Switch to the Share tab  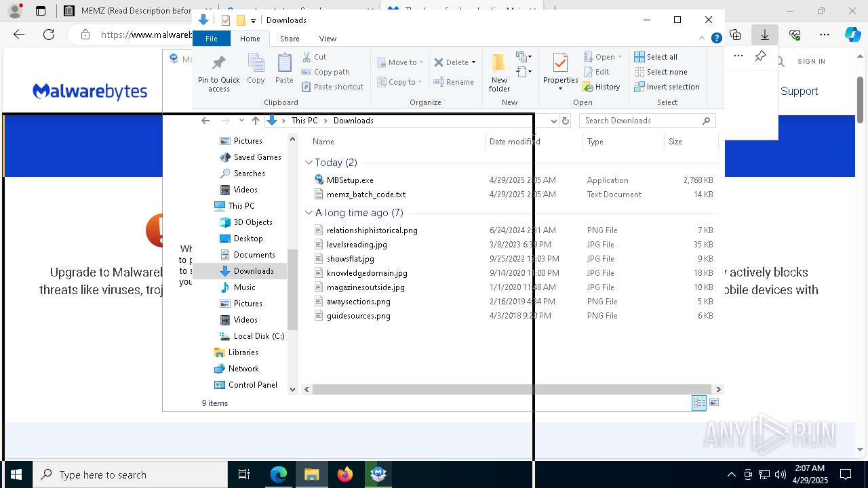pos(290,39)
